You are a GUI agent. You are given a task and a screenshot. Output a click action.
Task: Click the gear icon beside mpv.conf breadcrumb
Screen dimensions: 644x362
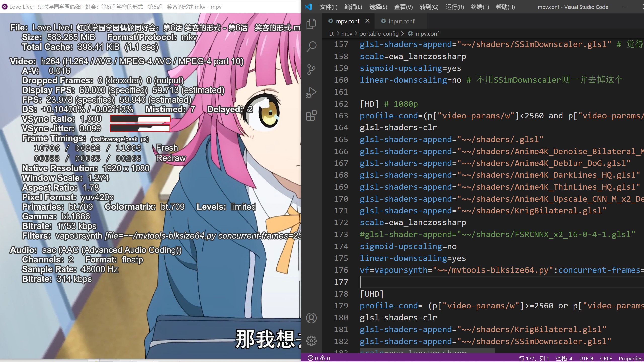click(410, 33)
